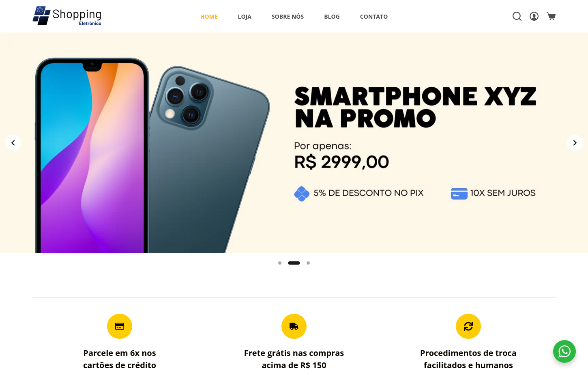Go to SOBRE NÓS page

click(288, 17)
